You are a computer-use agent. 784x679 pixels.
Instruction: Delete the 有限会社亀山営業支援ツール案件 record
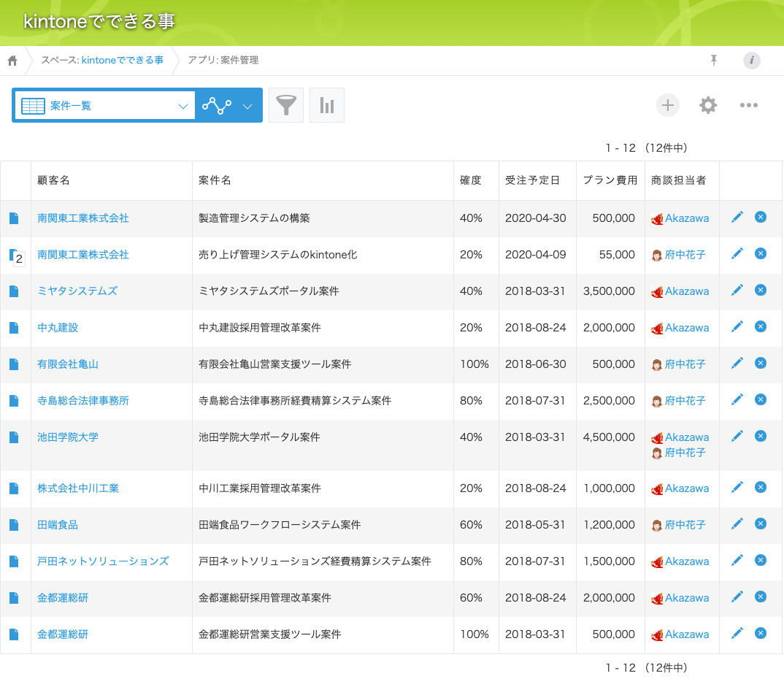pyautogui.click(x=761, y=363)
